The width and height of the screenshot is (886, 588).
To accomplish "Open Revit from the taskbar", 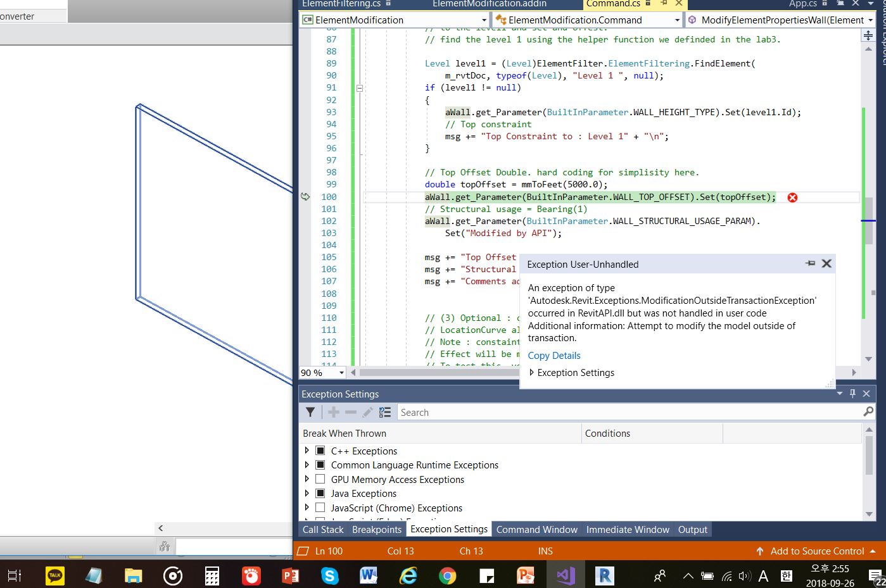I will pos(604,575).
